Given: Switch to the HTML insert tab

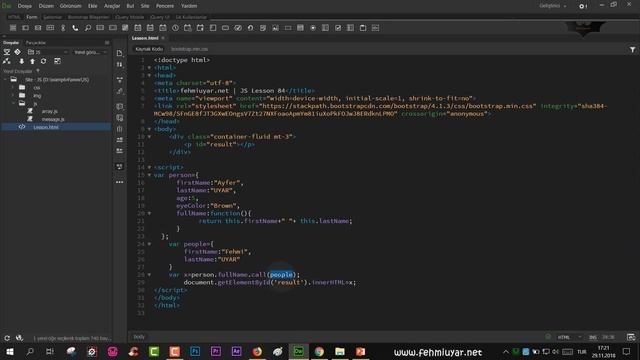Looking at the screenshot, I should [14, 17].
